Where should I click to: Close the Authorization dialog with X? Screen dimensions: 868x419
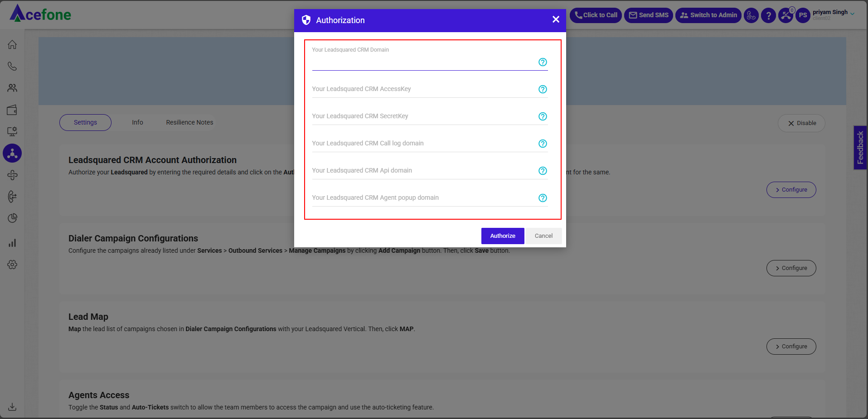click(x=556, y=19)
